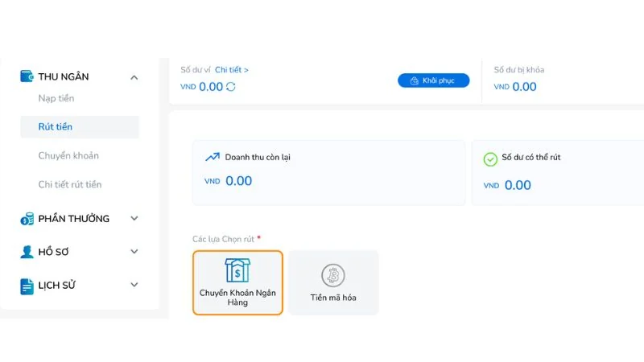Select the Rút tiền menu item
Viewport: 644px width, 362px height.
coord(80,127)
